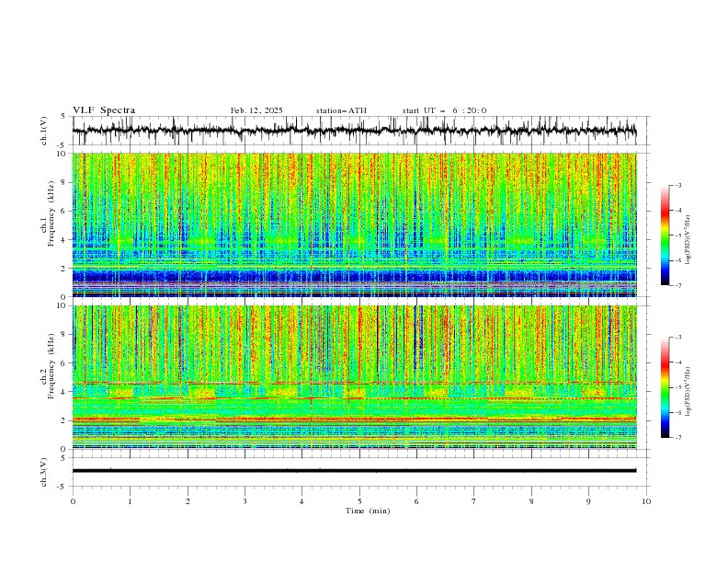Click the "start UT = 6 :20: 0" header text
Image resolution: width=728 pixels, height=563 pixels.
[x=444, y=110]
